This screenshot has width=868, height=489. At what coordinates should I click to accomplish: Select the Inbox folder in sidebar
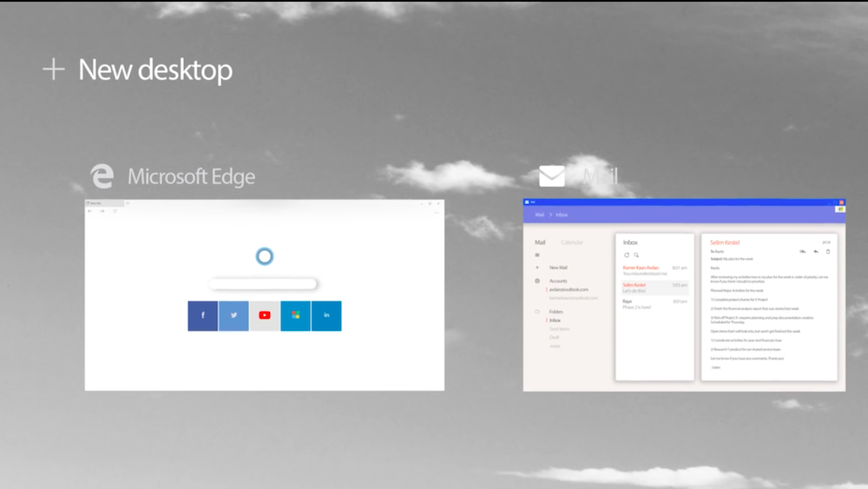coord(555,320)
